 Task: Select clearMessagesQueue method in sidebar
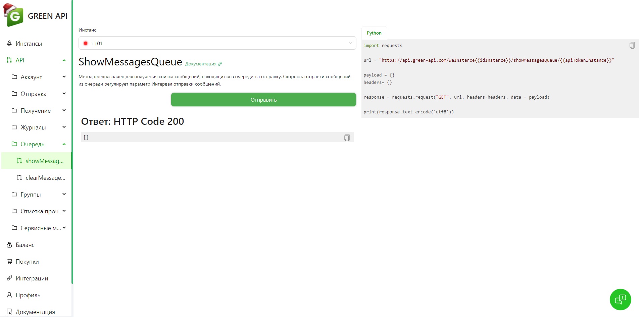click(x=45, y=178)
